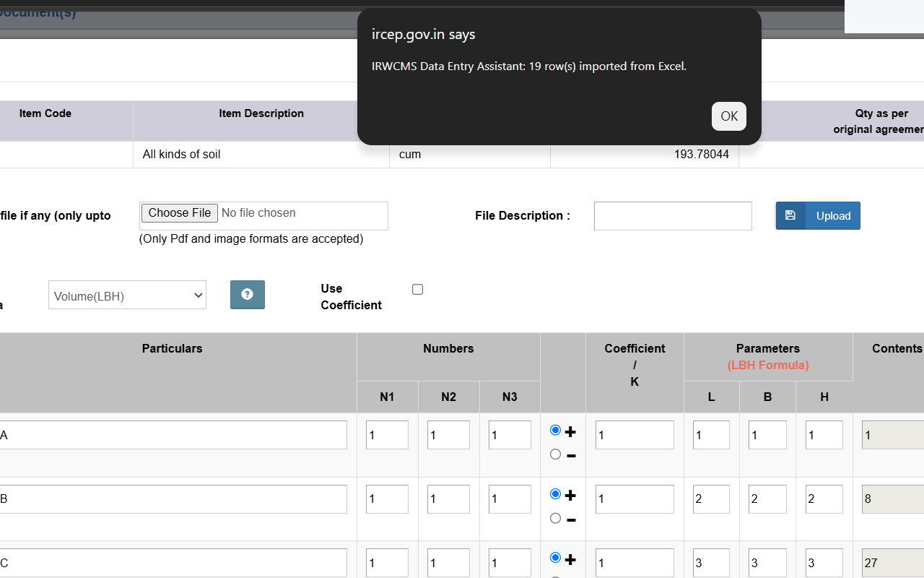The height and width of the screenshot is (578, 924).
Task: Click the '(LBH Formula)' red label
Action: (768, 365)
